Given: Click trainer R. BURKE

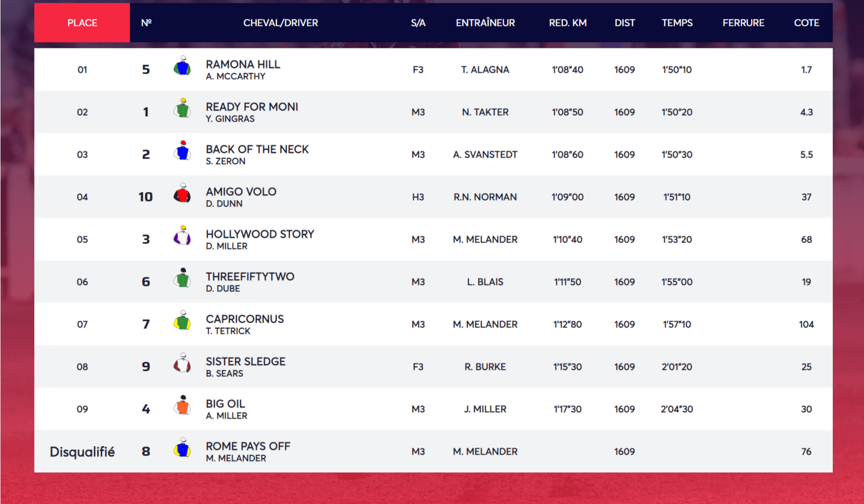Looking at the screenshot, I should (x=485, y=366).
